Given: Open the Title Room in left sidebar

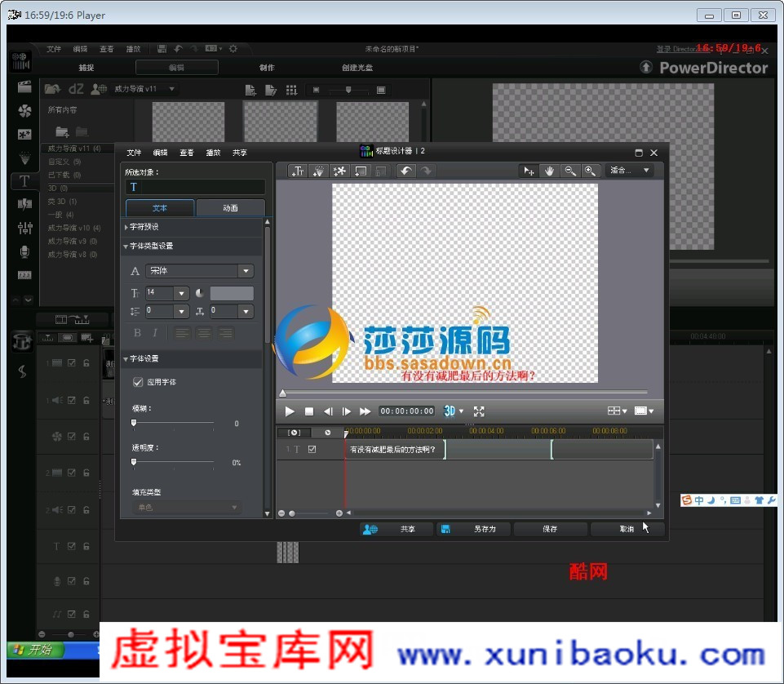Looking at the screenshot, I should [x=24, y=181].
